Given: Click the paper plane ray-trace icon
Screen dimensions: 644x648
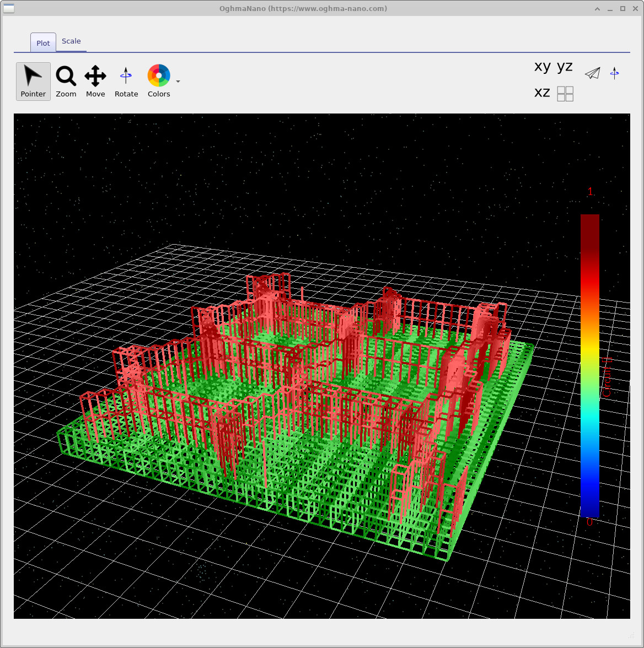Looking at the screenshot, I should click(592, 73).
